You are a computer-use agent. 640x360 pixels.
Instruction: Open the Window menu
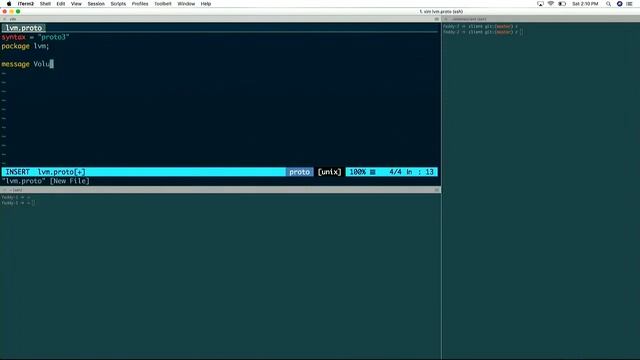[186, 4]
